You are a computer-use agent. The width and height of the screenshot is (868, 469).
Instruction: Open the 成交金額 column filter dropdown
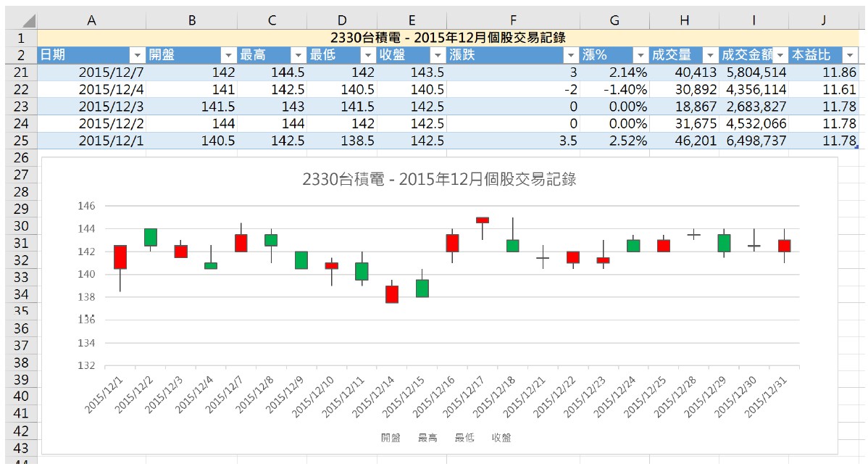point(780,55)
